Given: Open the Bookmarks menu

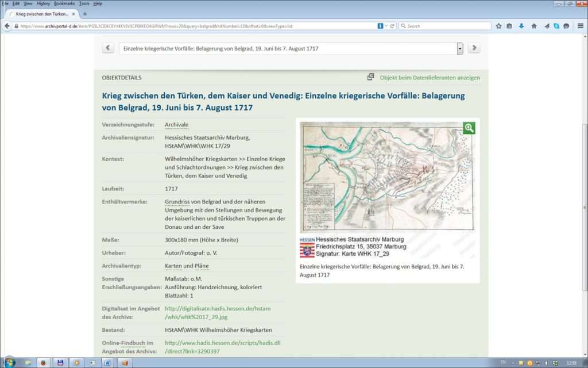Looking at the screenshot, I should pos(64,3).
